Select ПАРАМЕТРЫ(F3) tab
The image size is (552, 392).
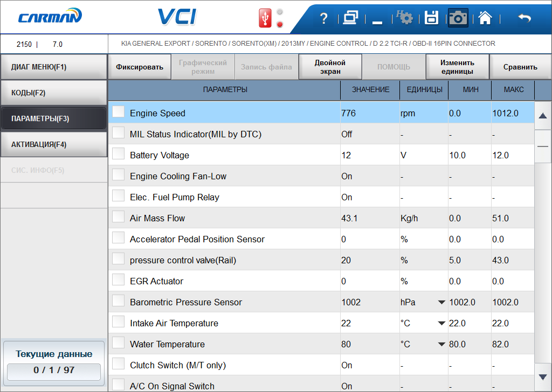(54, 118)
